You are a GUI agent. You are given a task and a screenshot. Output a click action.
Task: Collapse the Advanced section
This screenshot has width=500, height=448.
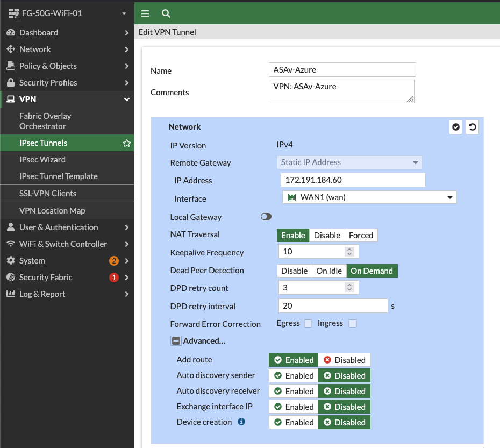tap(176, 341)
